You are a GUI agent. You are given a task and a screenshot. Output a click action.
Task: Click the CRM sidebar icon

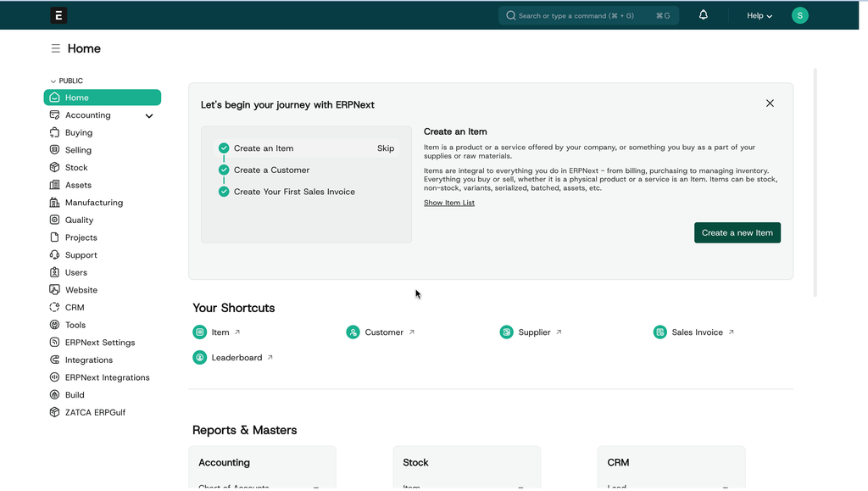click(54, 307)
